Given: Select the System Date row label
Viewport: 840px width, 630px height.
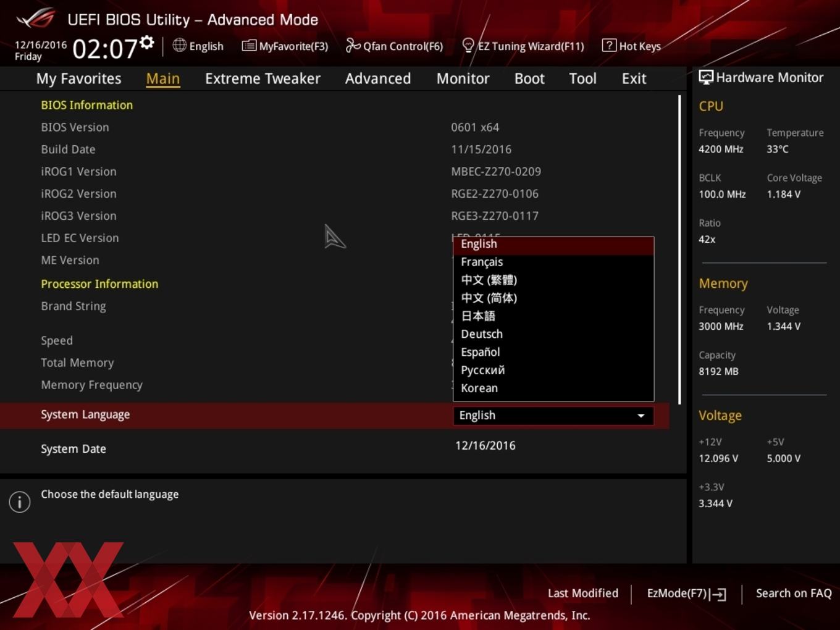Looking at the screenshot, I should pyautogui.click(x=73, y=449).
